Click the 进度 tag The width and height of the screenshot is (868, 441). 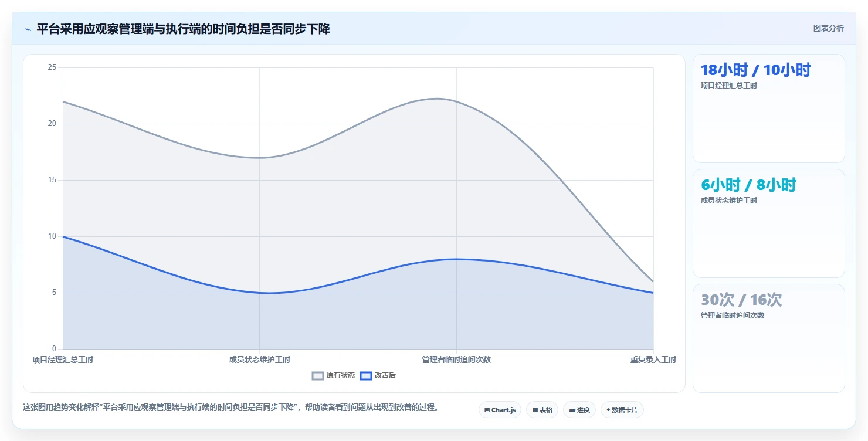579,410
